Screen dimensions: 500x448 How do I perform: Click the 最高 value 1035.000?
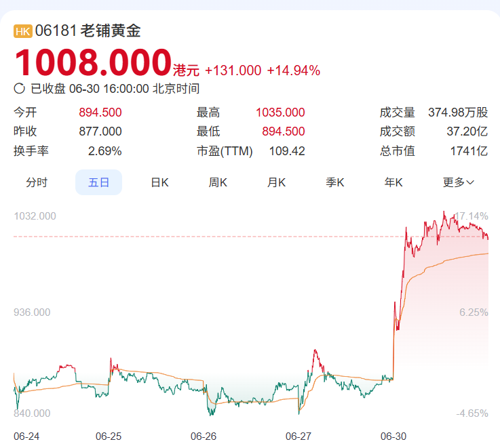pos(280,113)
